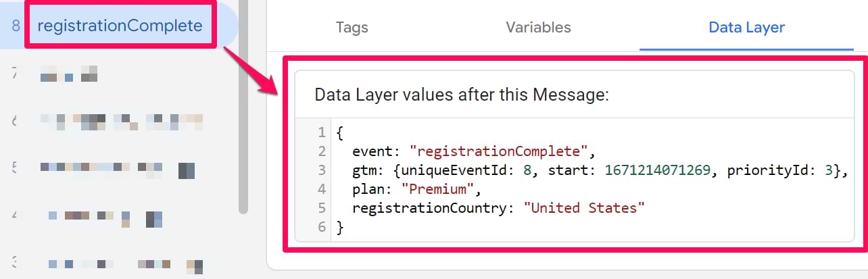The width and height of the screenshot is (868, 279).
Task: Select the registrationComplete event in the list
Action: [120, 26]
